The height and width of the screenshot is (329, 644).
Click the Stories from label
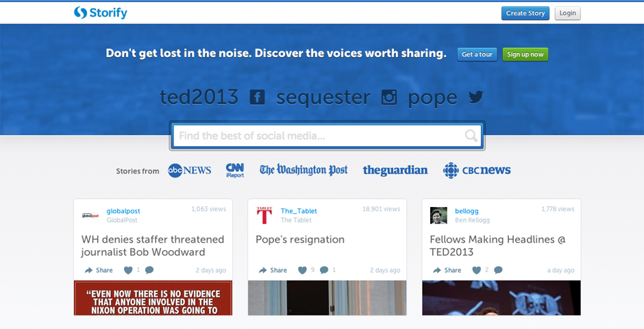137,171
